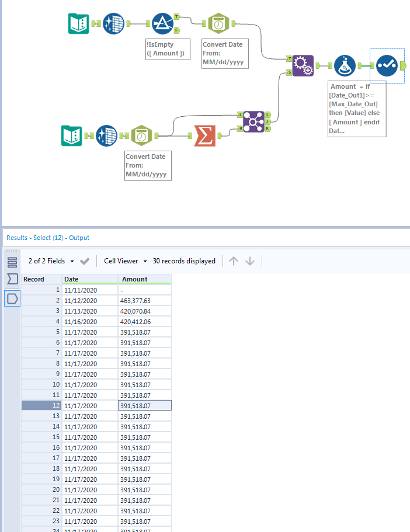Click the Amount column header
Viewport: 410px width, 532px height.
point(145,279)
